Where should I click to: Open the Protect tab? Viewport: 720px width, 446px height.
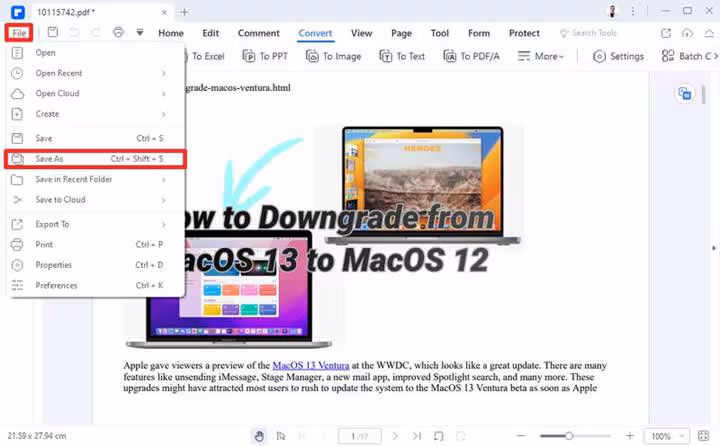(x=524, y=33)
